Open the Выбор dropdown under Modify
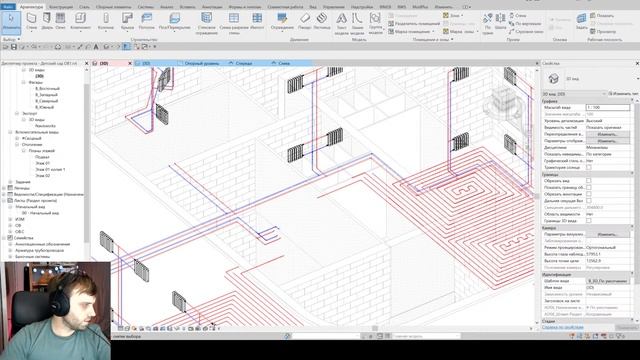 click(11, 40)
